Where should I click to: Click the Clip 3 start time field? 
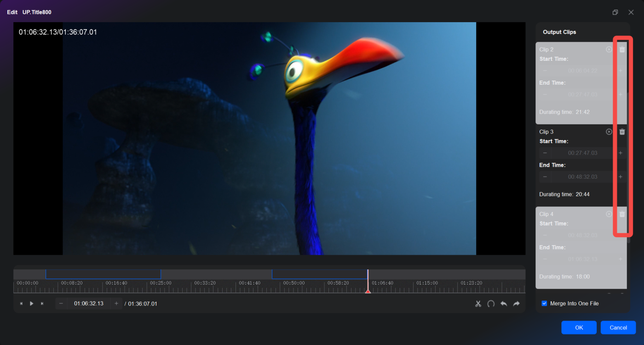click(582, 153)
